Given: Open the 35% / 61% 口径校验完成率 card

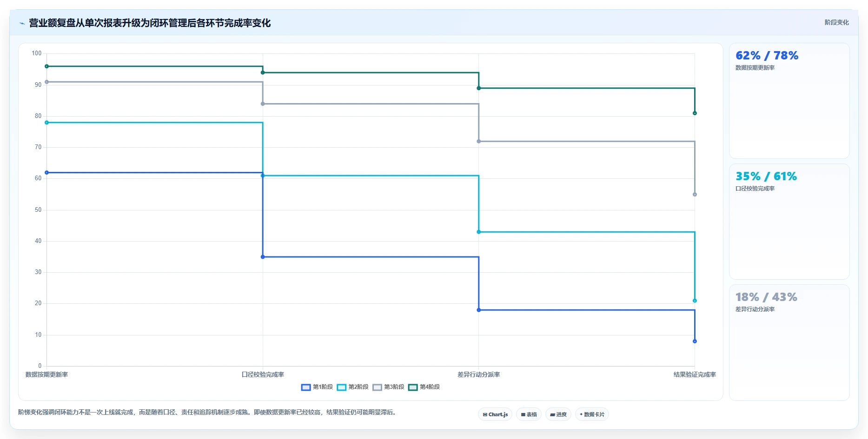Looking at the screenshot, I should point(789,222).
